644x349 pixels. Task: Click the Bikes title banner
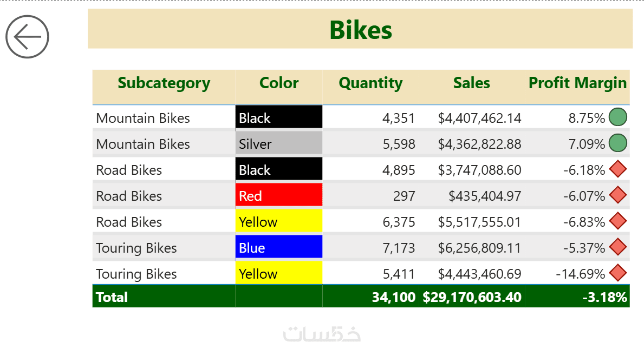[360, 30]
